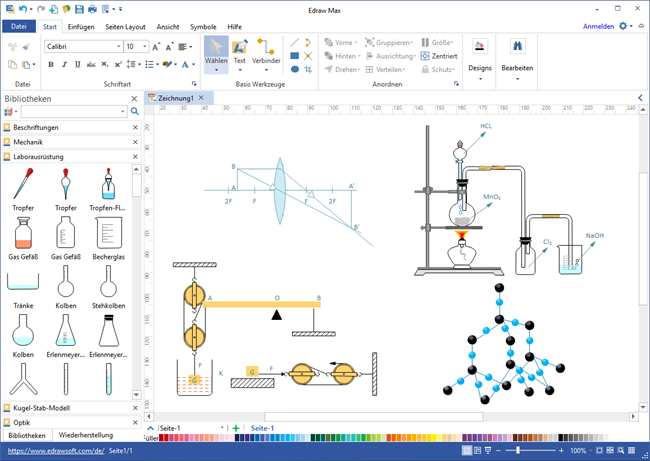Adjust the zoom slider in status bar
Image resolution: width=650 pixels, height=461 pixels.
tap(518, 450)
